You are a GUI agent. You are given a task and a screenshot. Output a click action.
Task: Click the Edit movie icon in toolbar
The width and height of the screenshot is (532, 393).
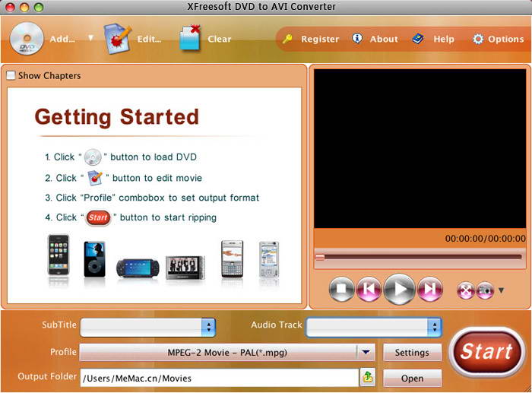point(117,39)
